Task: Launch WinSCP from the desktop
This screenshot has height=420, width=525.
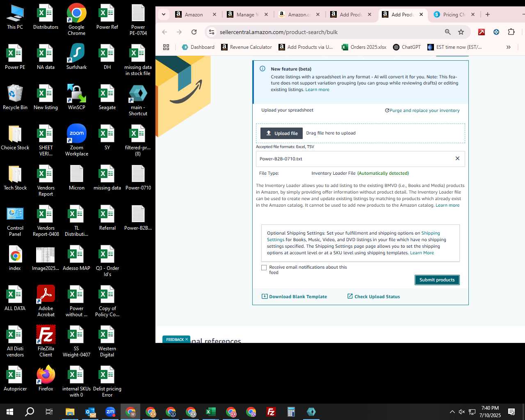Action: pos(77,97)
